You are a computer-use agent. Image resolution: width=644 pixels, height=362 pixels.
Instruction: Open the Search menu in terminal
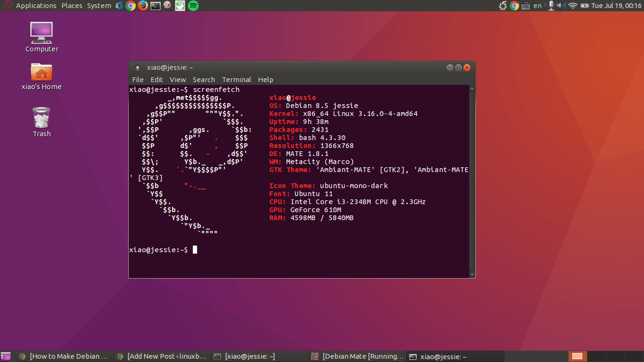point(204,80)
